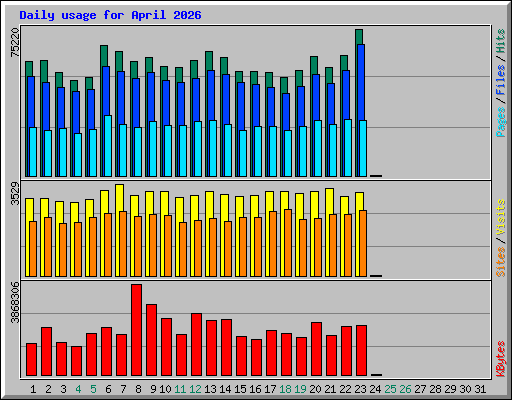The width and height of the screenshot is (512, 400).
Task: Click green weekend day 4 label
Action: (x=78, y=389)
